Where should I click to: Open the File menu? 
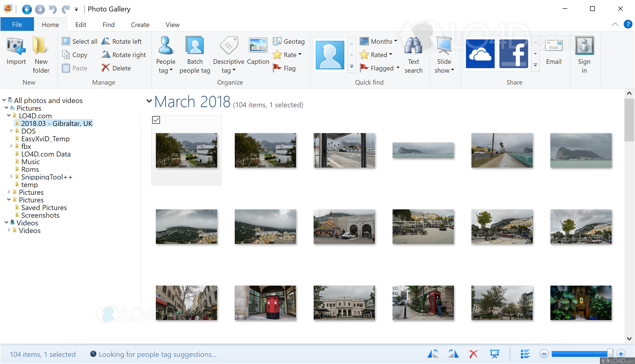(x=17, y=25)
